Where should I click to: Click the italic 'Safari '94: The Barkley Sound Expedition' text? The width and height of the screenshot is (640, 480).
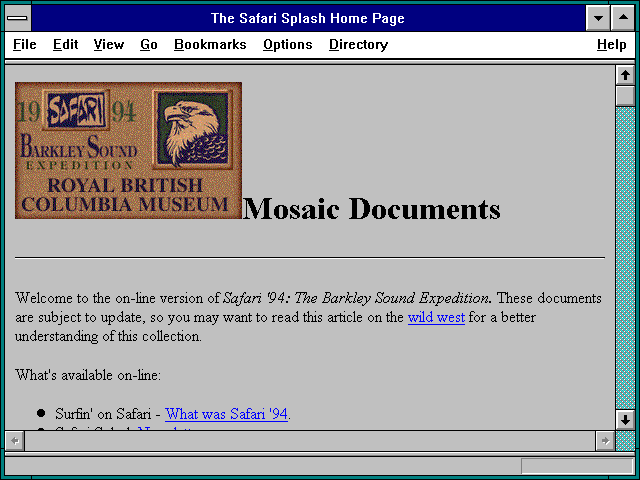click(356, 298)
